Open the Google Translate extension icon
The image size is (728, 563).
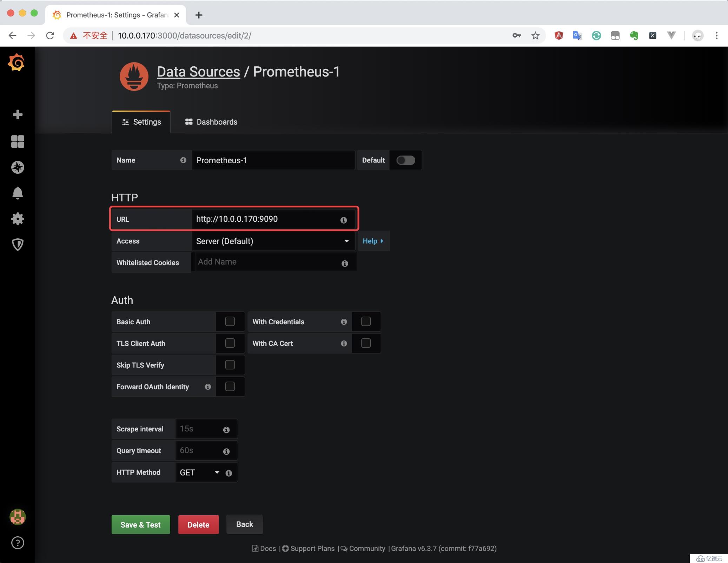click(x=577, y=35)
